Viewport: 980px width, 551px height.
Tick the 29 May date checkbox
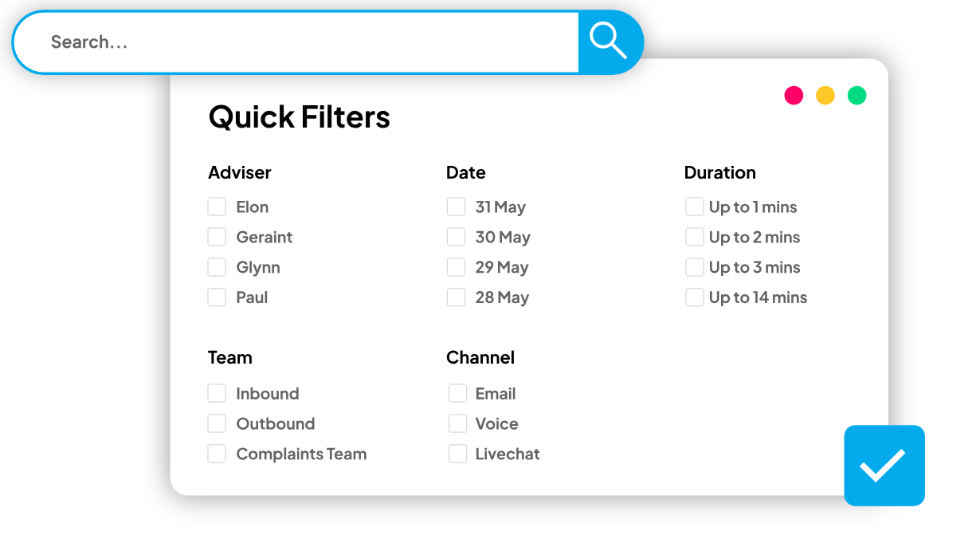[x=456, y=268]
